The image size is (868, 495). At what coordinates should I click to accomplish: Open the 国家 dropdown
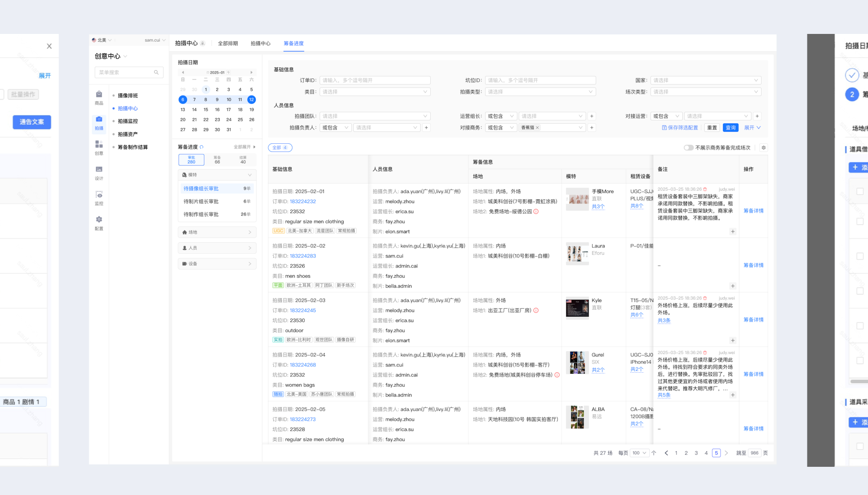(x=705, y=80)
